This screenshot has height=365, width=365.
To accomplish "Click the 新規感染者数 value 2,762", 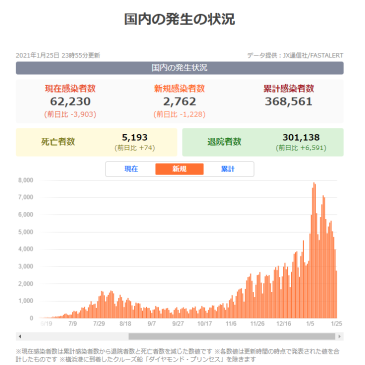I will [180, 101].
